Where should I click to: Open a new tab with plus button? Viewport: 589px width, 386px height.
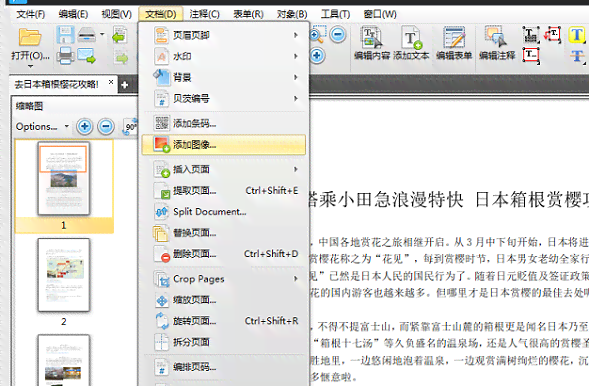point(125,85)
